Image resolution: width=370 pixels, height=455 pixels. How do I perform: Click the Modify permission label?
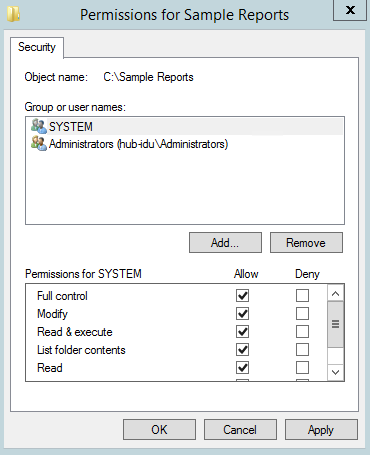(52, 314)
